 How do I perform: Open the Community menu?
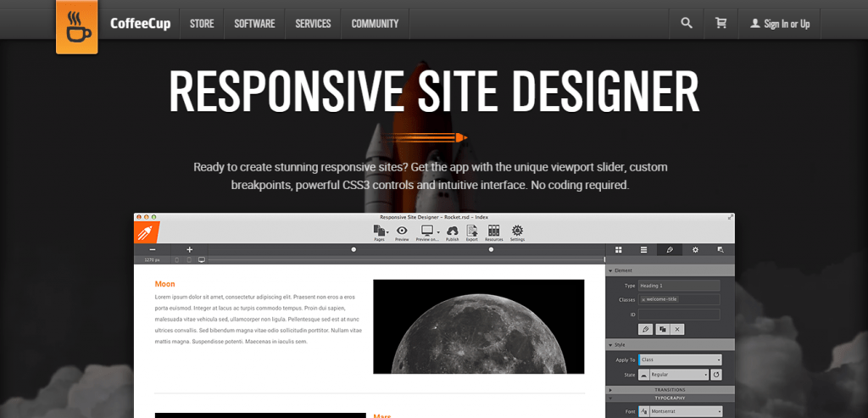point(375,24)
